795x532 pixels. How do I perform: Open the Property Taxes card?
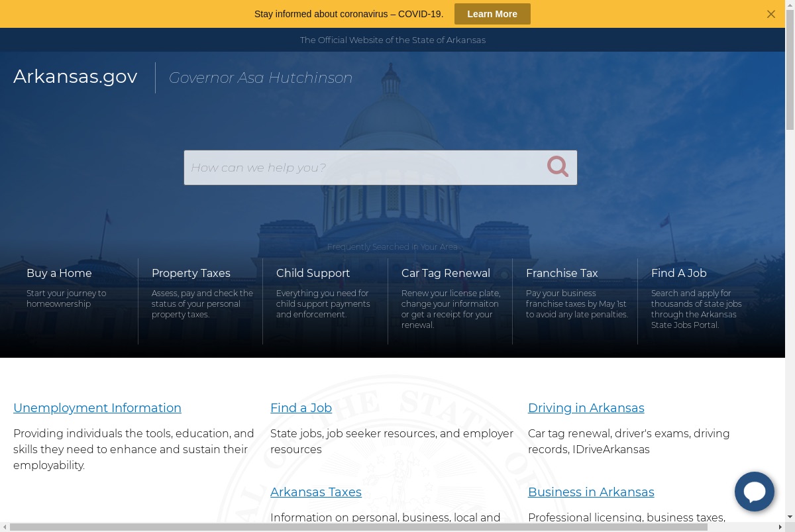[x=201, y=301]
